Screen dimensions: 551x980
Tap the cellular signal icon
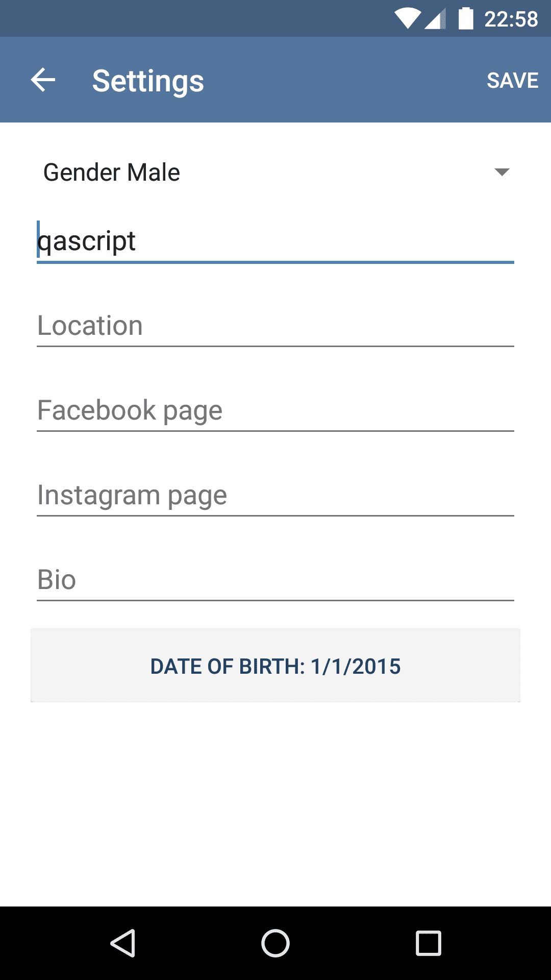435,19
